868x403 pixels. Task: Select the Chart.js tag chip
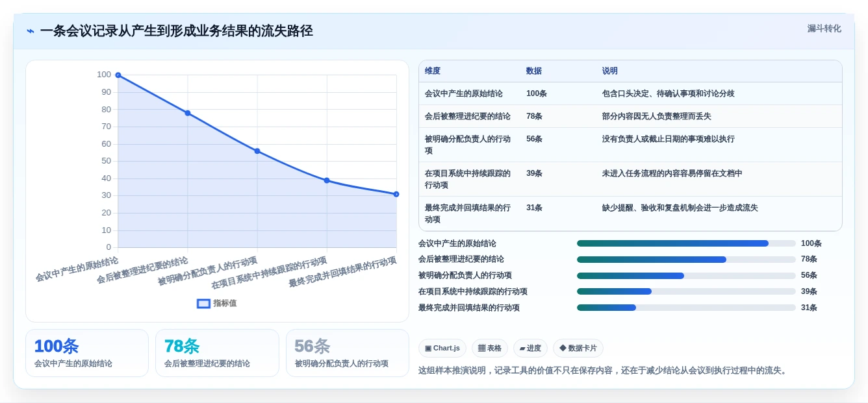(x=442, y=348)
